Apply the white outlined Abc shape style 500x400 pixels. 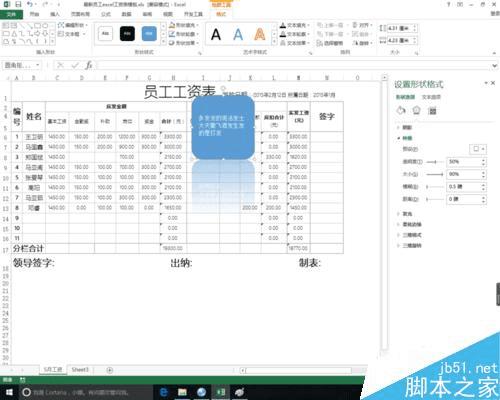click(105, 34)
